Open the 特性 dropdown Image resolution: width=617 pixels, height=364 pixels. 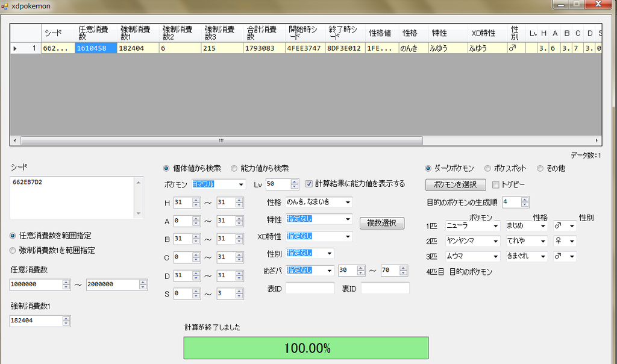[x=319, y=219]
